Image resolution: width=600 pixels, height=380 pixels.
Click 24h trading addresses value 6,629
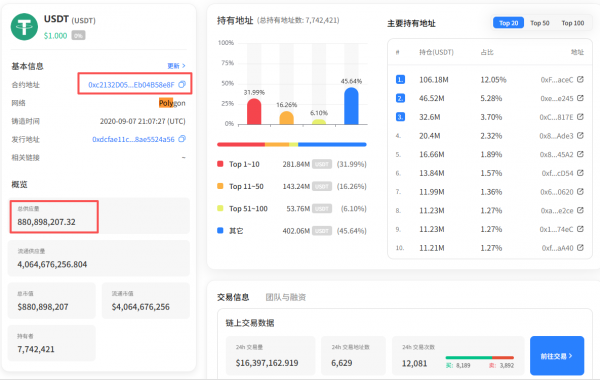342,363
